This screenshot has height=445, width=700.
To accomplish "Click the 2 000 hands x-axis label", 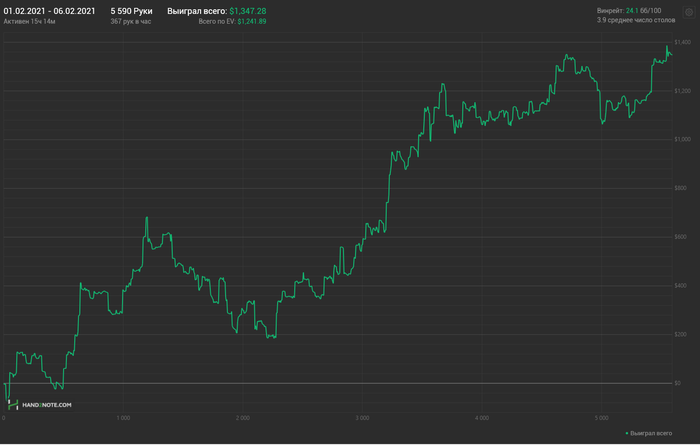I will pos(243,418).
